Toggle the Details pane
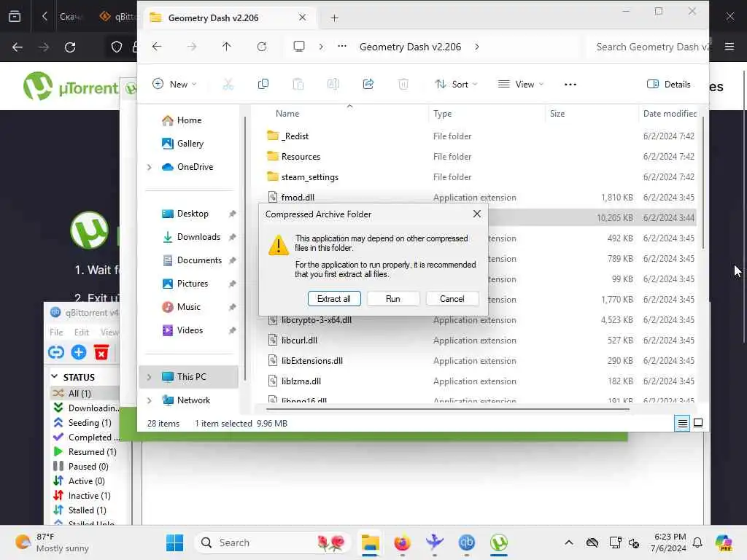747x560 pixels. pyautogui.click(x=669, y=85)
